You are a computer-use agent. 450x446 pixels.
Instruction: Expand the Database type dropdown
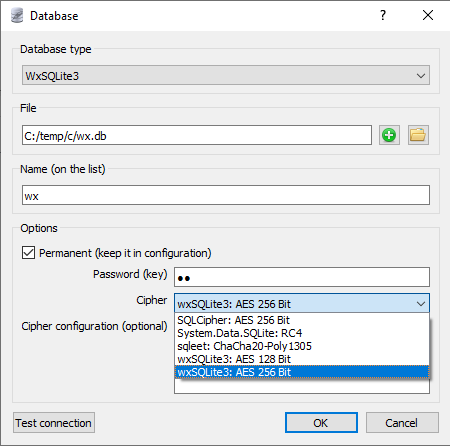(x=421, y=76)
